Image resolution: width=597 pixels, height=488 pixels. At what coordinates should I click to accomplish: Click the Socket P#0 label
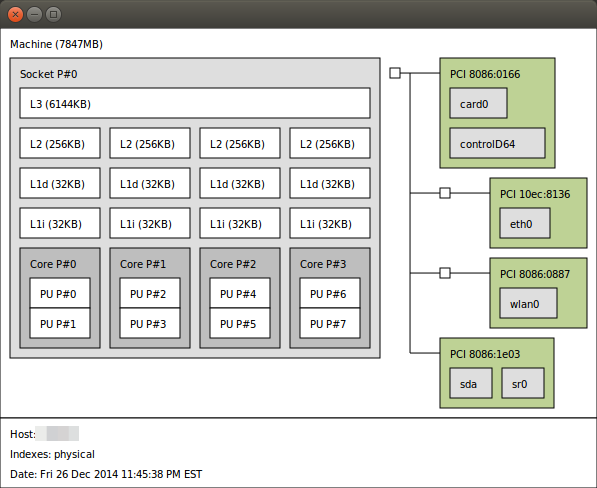[x=48, y=74]
